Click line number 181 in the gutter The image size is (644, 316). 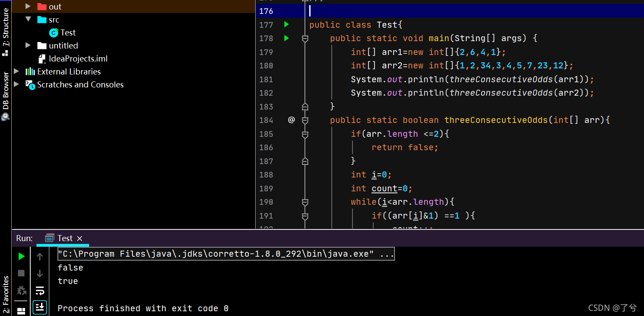[266, 79]
